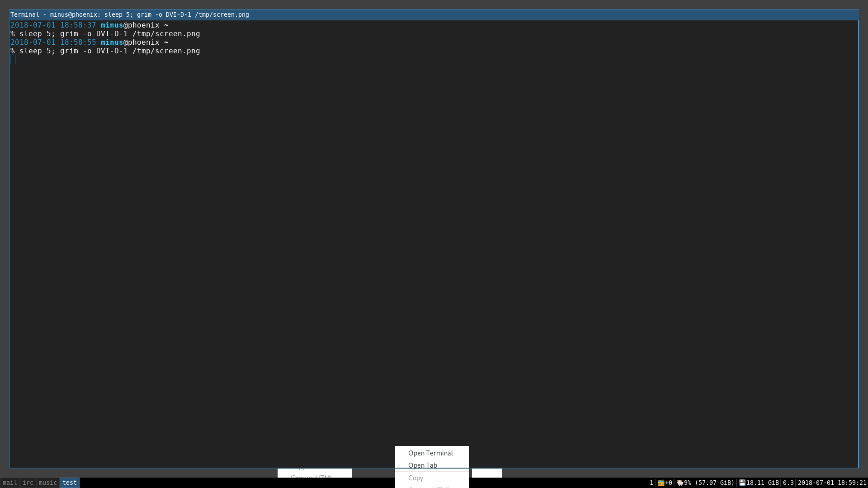
Task: Click the radio player icon in the status bar
Action: [661, 483]
